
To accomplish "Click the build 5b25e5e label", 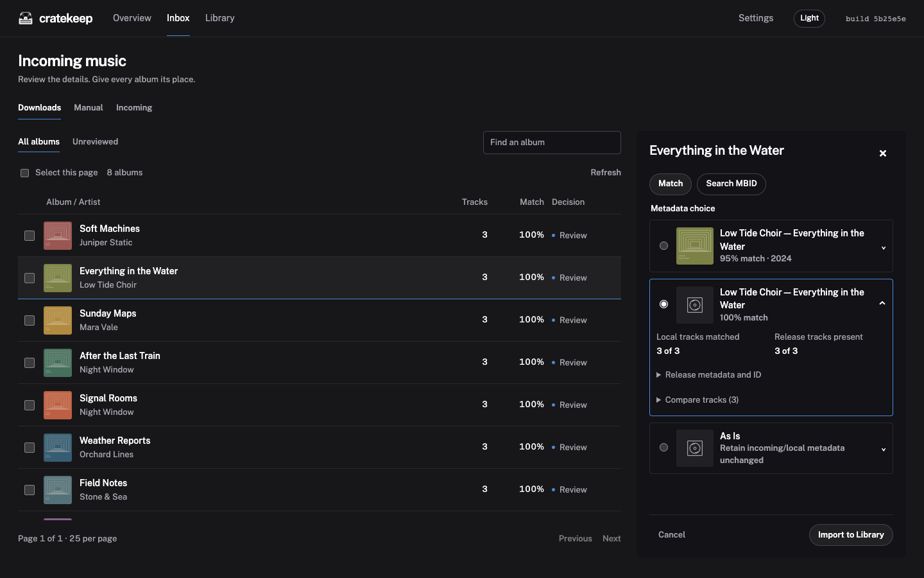I will click(876, 19).
